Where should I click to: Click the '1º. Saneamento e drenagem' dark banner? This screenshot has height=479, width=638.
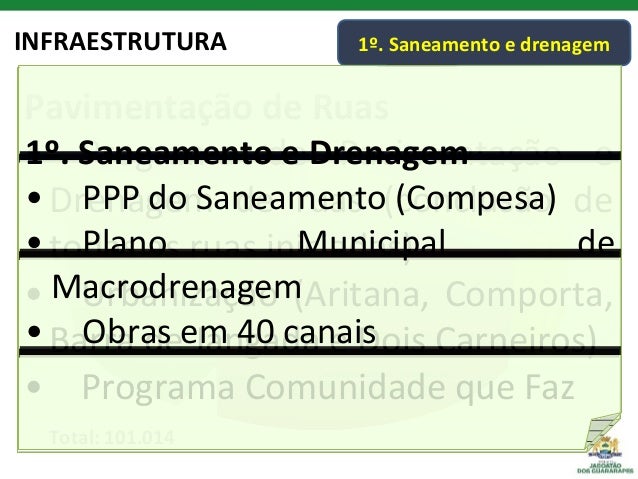484,42
